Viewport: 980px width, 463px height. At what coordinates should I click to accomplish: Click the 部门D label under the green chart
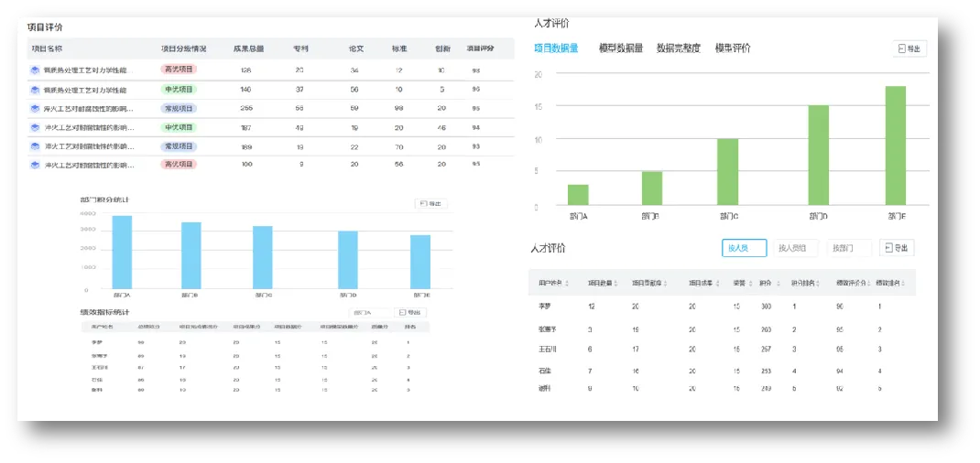pyautogui.click(x=818, y=217)
